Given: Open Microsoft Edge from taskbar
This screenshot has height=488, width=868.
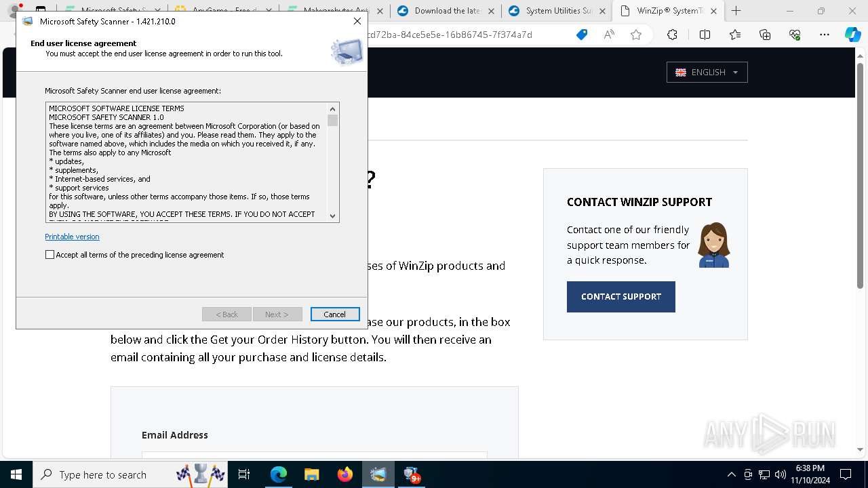Looking at the screenshot, I should (x=279, y=474).
